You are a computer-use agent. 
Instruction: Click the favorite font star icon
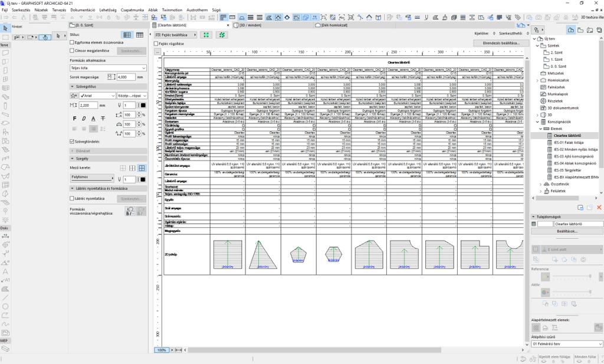(74, 96)
